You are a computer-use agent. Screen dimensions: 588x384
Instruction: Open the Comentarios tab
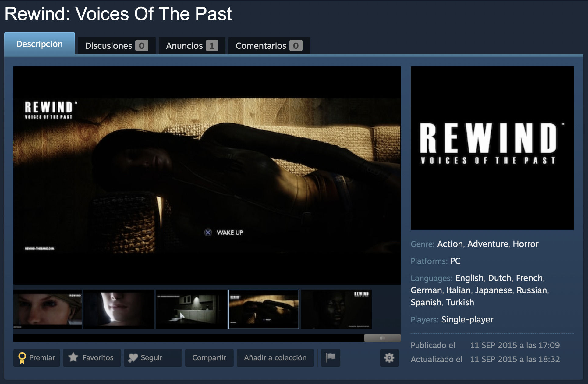tap(269, 46)
